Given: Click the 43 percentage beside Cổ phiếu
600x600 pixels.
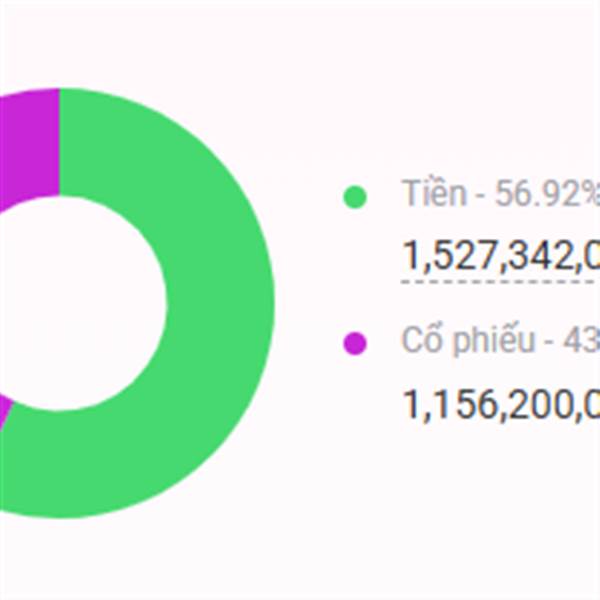Looking at the screenshot, I should point(582,341).
